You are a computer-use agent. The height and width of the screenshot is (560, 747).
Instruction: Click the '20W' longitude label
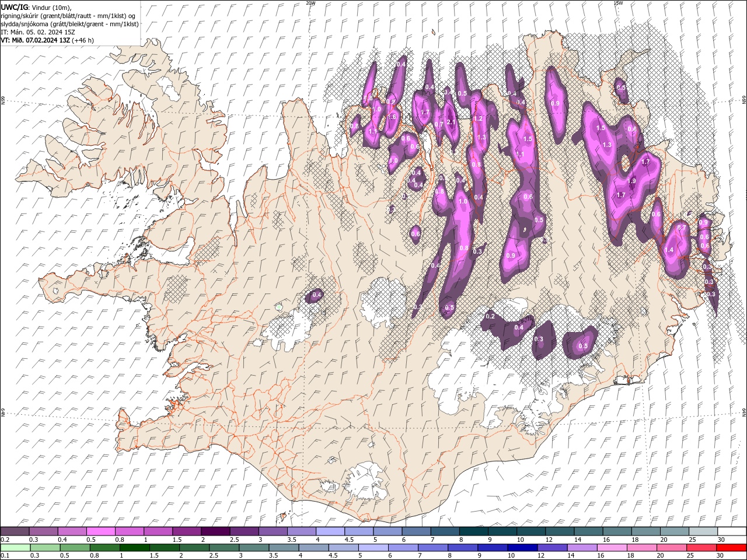point(310,3)
